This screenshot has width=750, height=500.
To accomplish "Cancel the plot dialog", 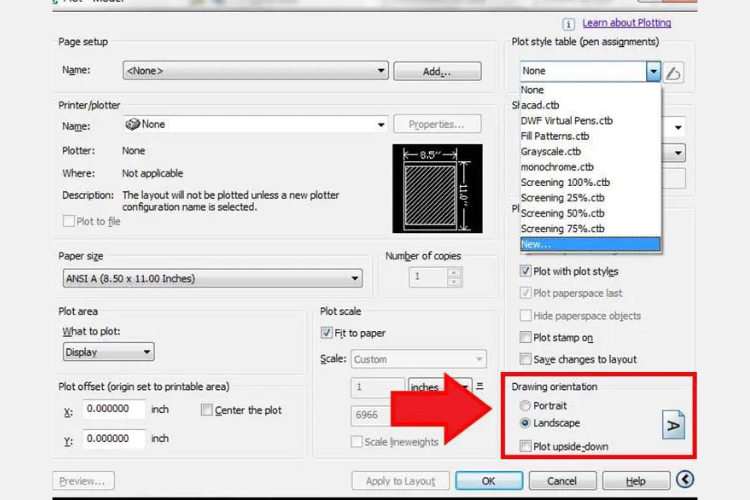I will (x=562, y=481).
